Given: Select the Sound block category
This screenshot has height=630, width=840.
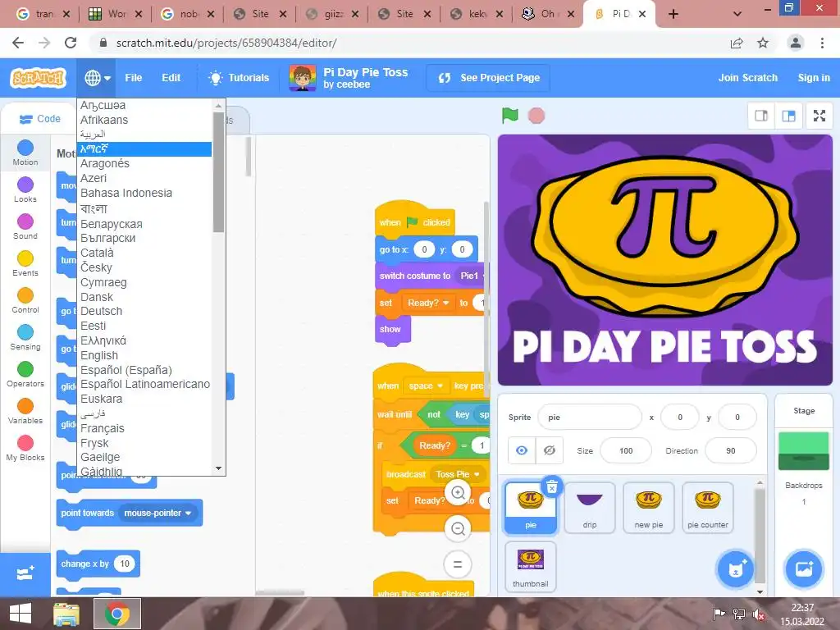Looking at the screenshot, I should 25,226.
